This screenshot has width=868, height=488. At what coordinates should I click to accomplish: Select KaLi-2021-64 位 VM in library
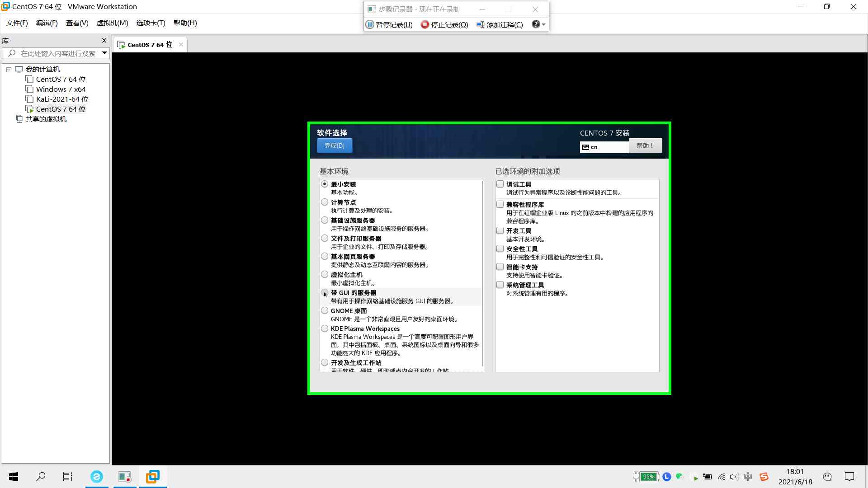tap(57, 99)
